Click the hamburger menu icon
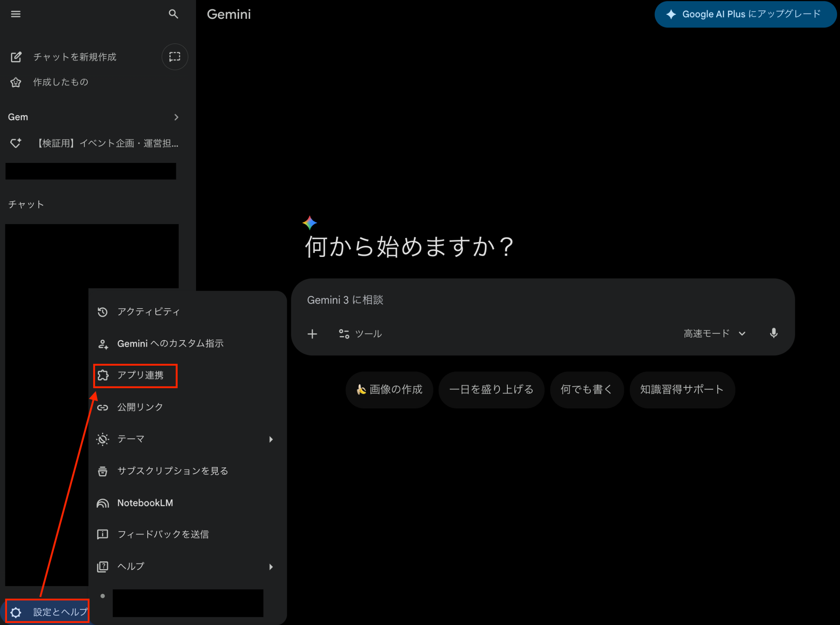The image size is (840, 625). [16, 14]
